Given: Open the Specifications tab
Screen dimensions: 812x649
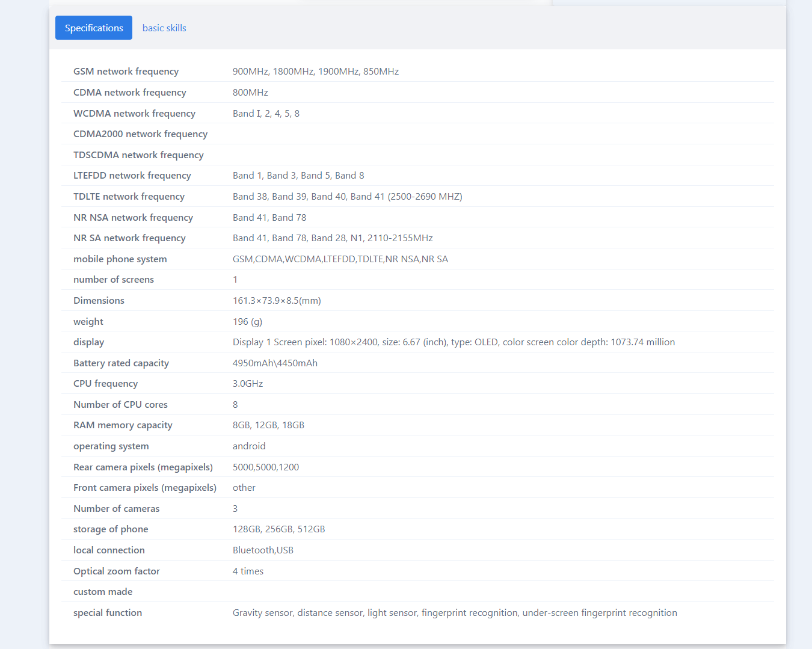Looking at the screenshot, I should click(x=94, y=28).
